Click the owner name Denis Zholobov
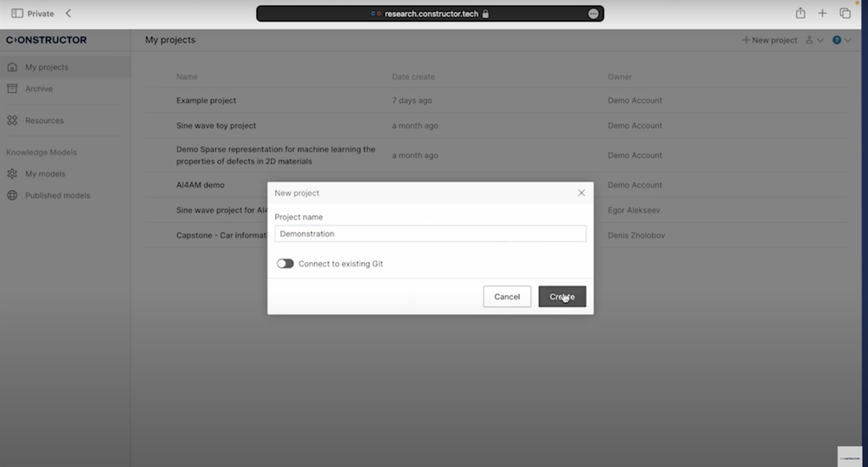This screenshot has width=868, height=467. tap(636, 235)
